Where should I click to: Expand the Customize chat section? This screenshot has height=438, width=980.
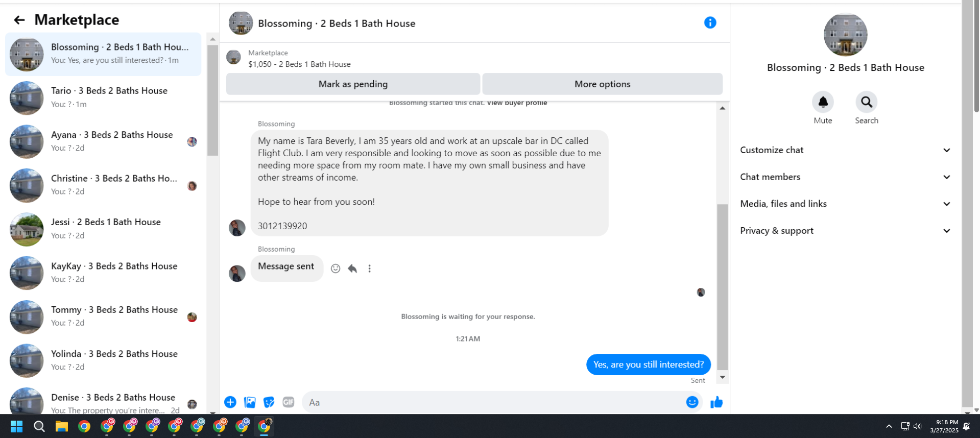click(x=845, y=150)
